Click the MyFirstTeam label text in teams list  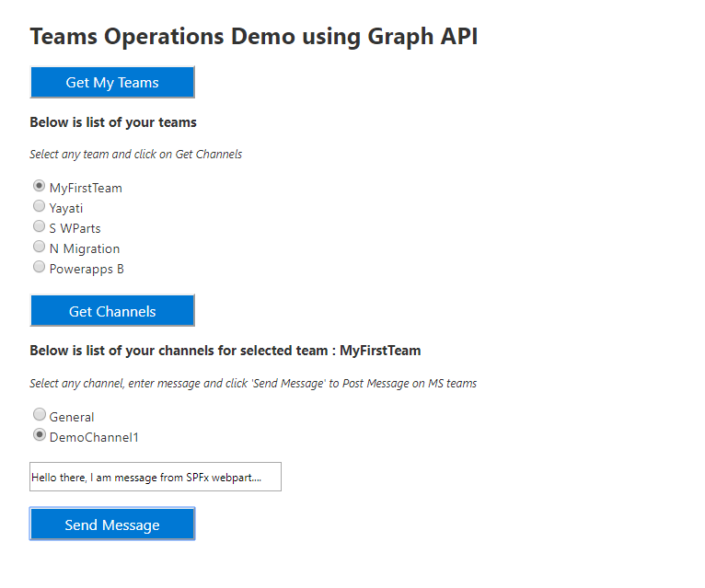coord(86,188)
